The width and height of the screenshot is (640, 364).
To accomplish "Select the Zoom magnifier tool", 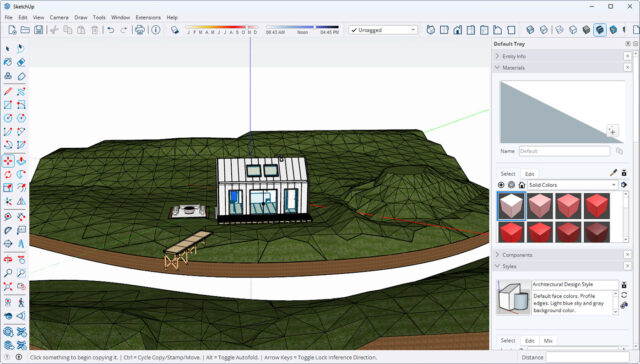I will (x=7, y=273).
